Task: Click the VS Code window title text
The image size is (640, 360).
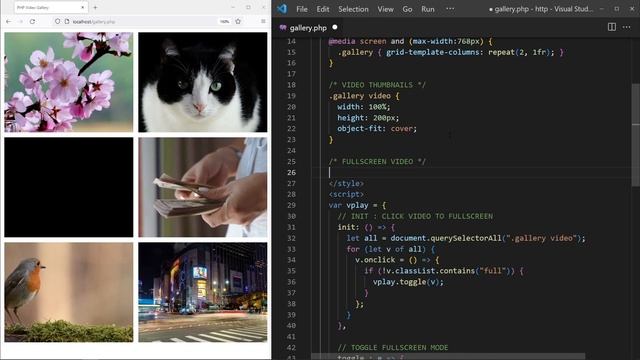Action: pyautogui.click(x=541, y=9)
